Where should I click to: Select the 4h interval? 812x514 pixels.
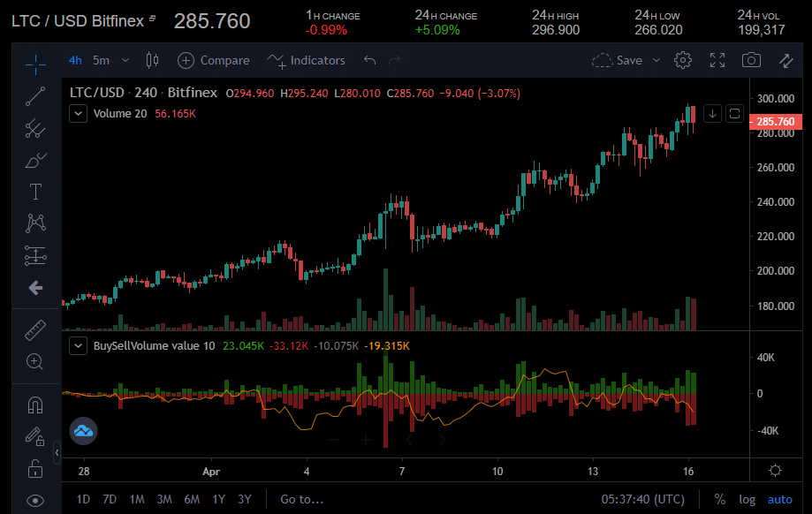point(75,61)
